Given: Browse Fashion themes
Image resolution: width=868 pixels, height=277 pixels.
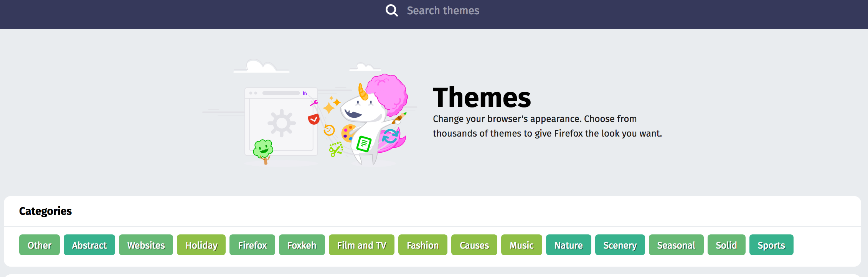Looking at the screenshot, I should [x=423, y=245].
